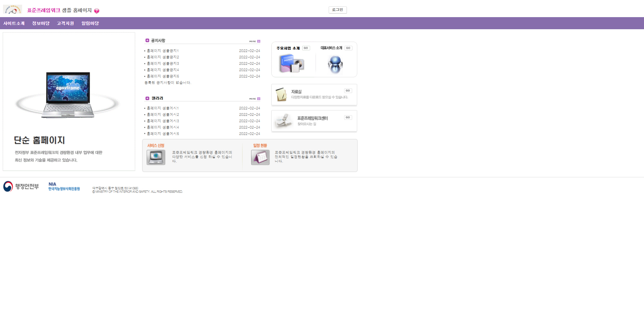Open gallery post 홈페이지 샘플게시3

coord(163,121)
